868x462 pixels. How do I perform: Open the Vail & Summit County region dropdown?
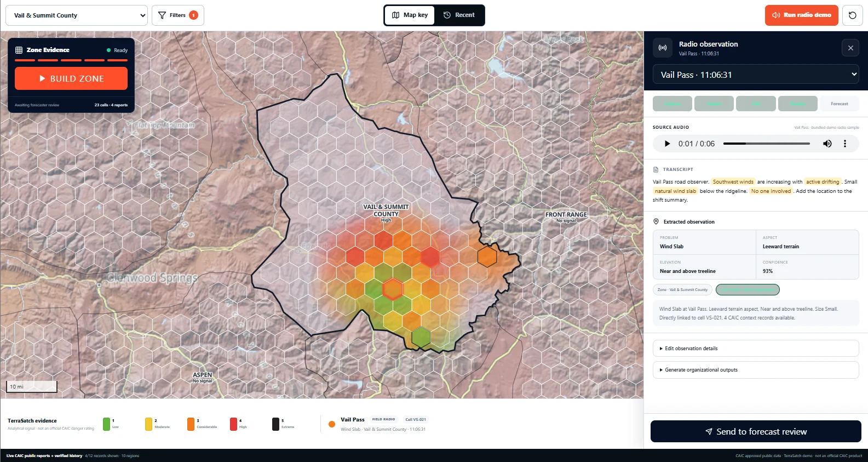77,15
